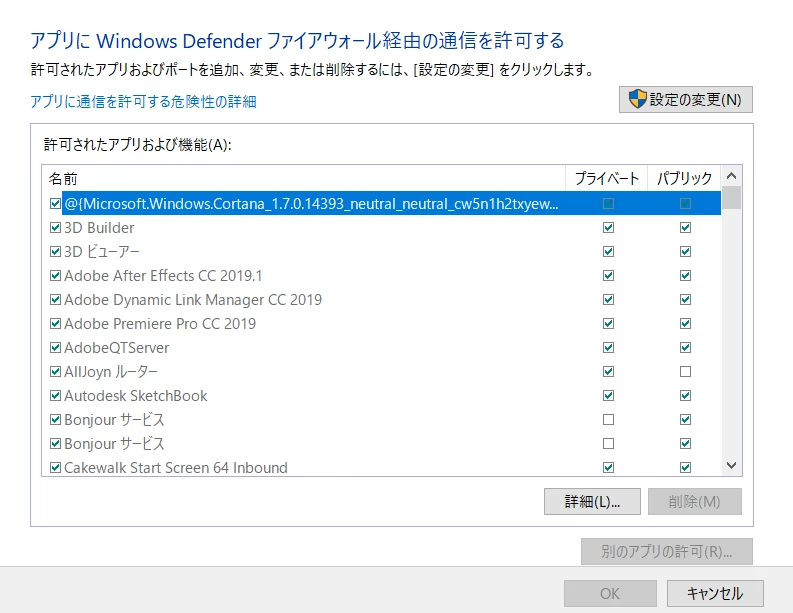
Task: Uncheck Adobe Dynamic Link Manager enable checkbox
Action: coord(56,299)
